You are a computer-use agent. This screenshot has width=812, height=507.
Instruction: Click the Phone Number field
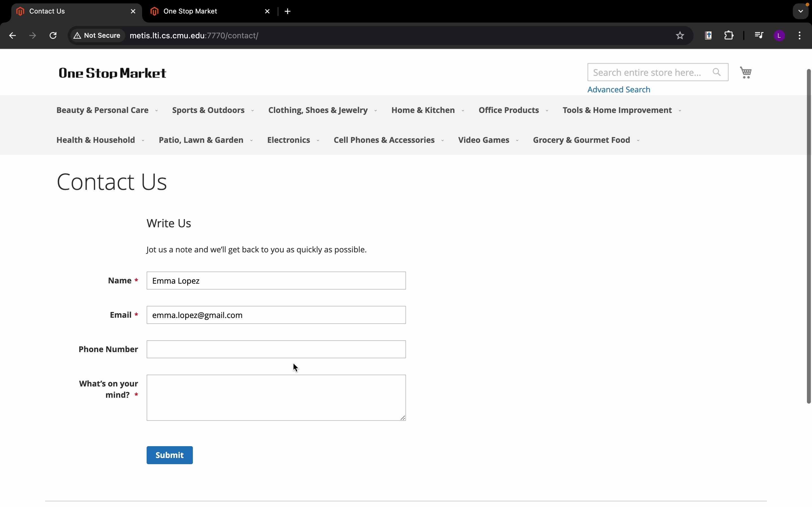[276, 349]
